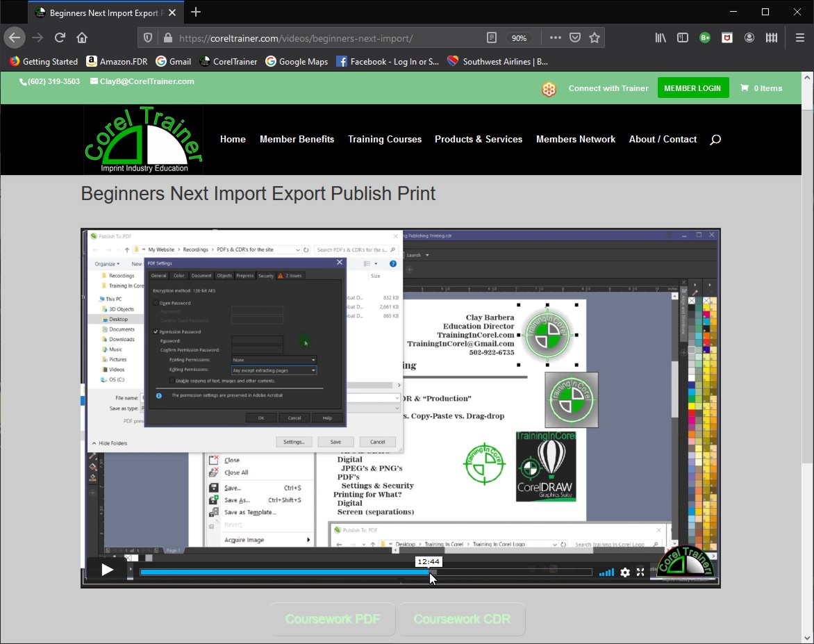Click the red shield extension icon
This screenshot has height=644, width=814.
point(727,38)
